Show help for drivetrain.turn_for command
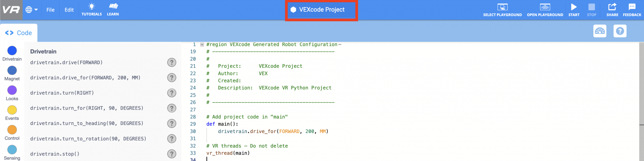The width and height of the screenshot is (644, 161). pyautogui.click(x=172, y=108)
